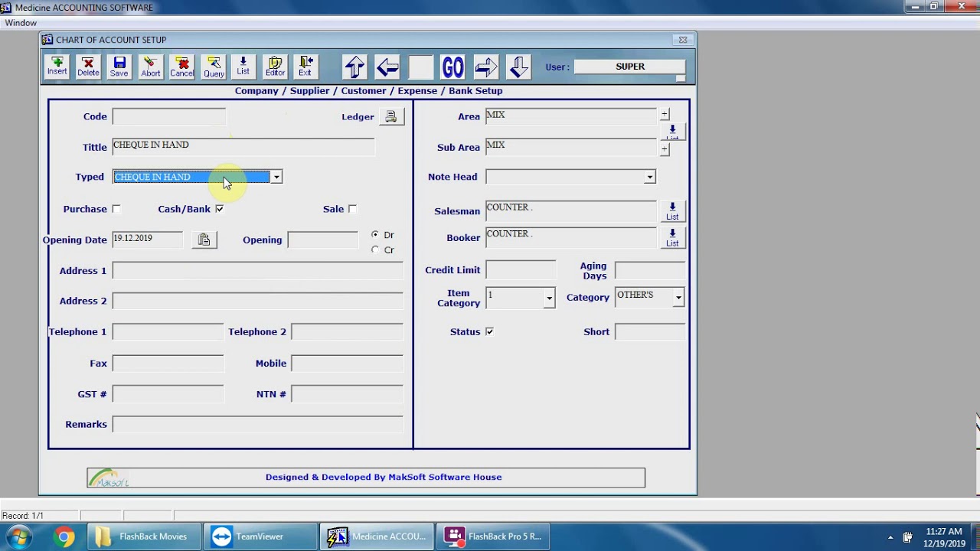Screen dimensions: 980x551
Task: Click the Short input field
Action: [x=650, y=332]
